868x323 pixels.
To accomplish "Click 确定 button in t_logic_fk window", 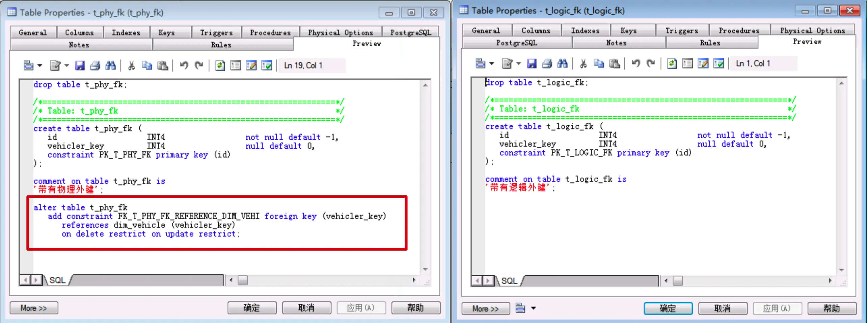I will pyautogui.click(x=668, y=308).
